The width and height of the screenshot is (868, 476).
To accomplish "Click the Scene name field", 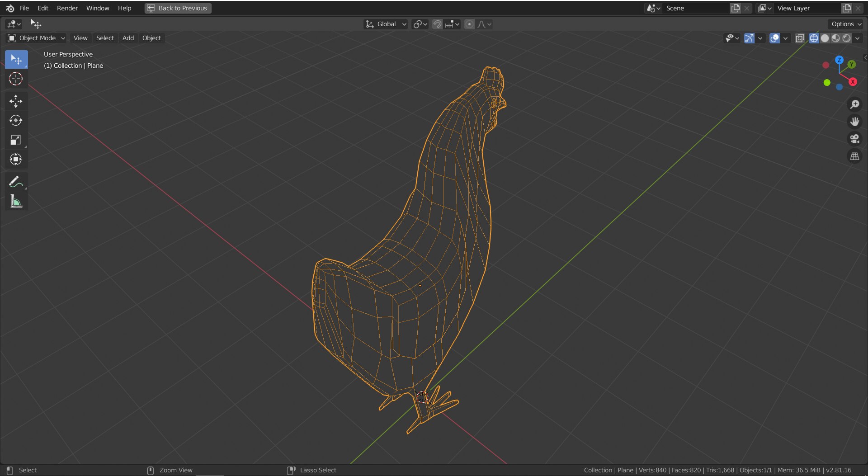I will (696, 8).
